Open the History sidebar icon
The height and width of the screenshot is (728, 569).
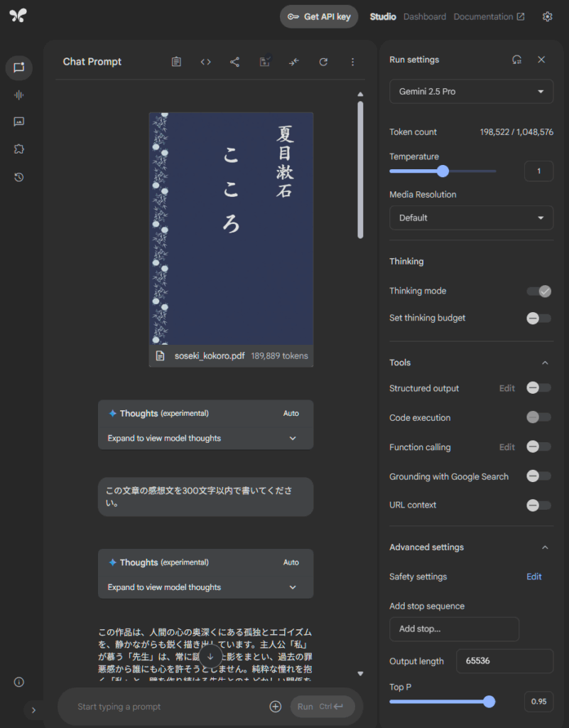pyautogui.click(x=19, y=177)
